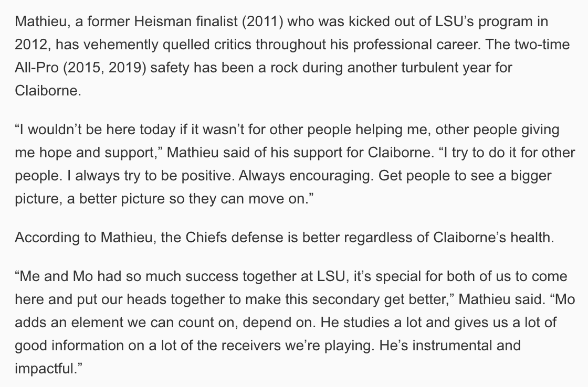Click "impactful" on the last line
The height and width of the screenshot is (387, 588).
click(x=45, y=369)
